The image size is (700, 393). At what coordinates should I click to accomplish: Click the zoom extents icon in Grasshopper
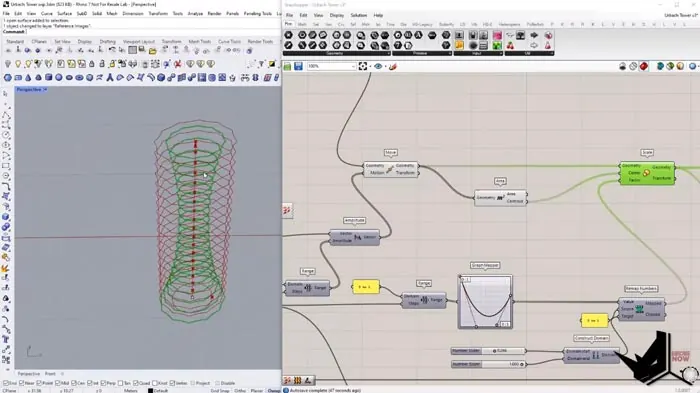pos(363,67)
